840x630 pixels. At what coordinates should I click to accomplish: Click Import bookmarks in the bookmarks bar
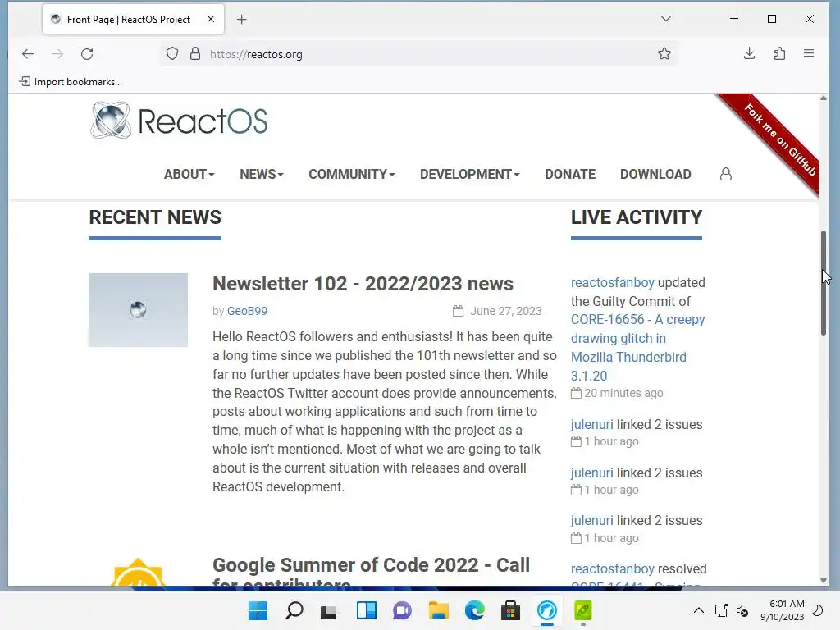point(71,82)
